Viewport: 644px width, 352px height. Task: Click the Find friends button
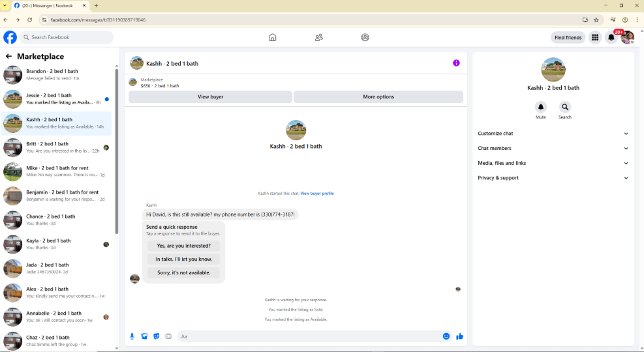568,37
